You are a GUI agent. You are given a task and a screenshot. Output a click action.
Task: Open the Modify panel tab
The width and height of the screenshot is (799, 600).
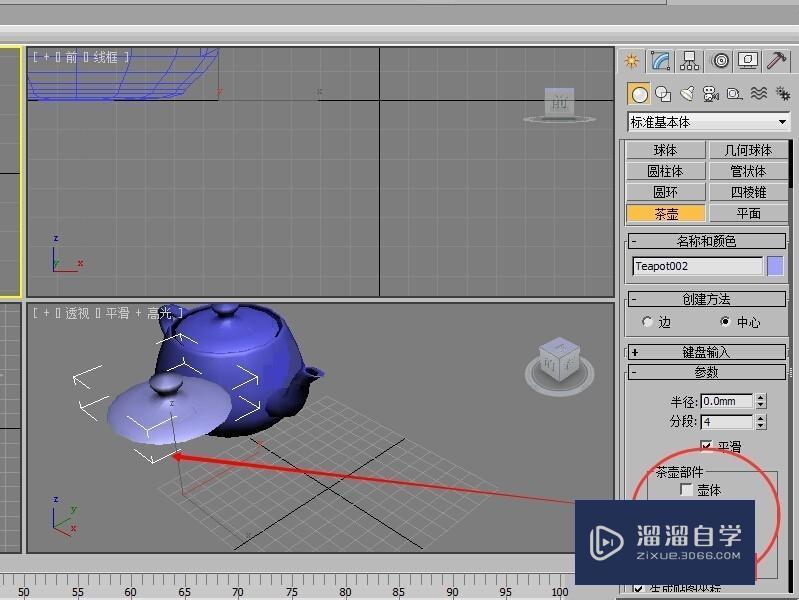tap(660, 61)
